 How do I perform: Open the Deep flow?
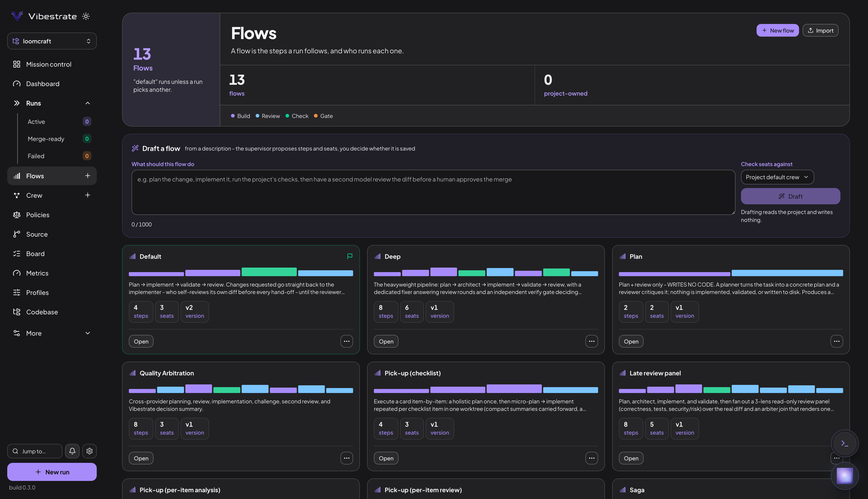386,341
